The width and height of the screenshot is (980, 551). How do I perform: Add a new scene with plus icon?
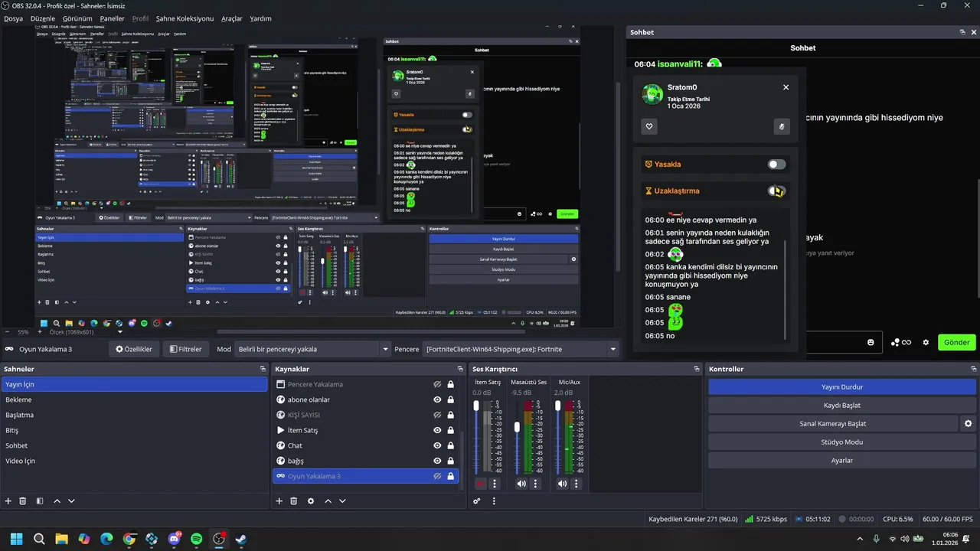(8, 501)
